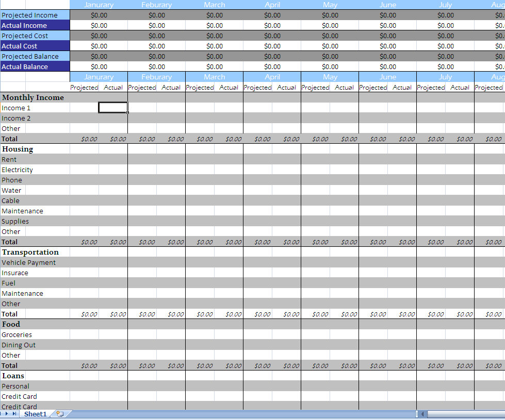Click Janurary Projected sub-header
The width and height of the screenshot is (505, 420).
pyautogui.click(x=85, y=87)
